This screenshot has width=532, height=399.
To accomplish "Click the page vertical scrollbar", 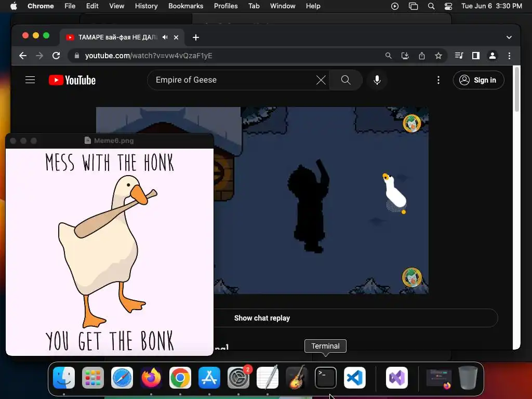I will click(x=517, y=89).
